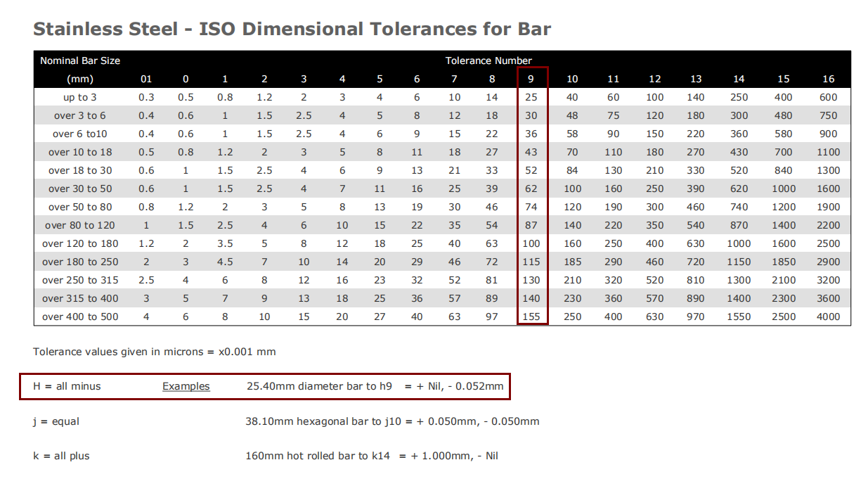Select the highlighted Tolerance Number 9 column header

click(x=531, y=79)
